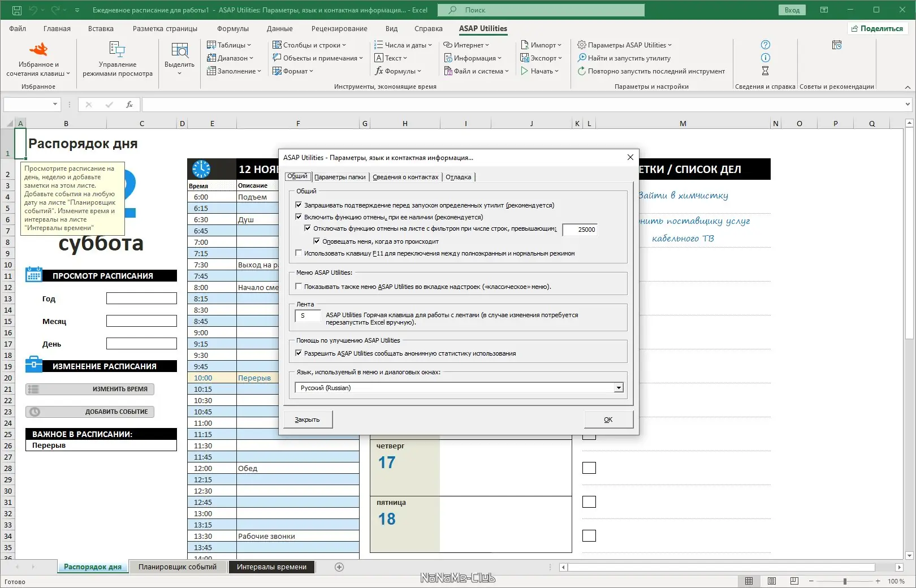Click the Закрыть button in the dialog
The width and height of the screenshot is (916, 588).
tap(307, 420)
